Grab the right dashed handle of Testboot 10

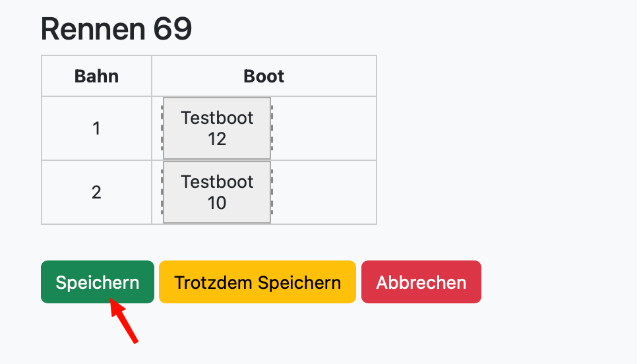pyautogui.click(x=272, y=192)
